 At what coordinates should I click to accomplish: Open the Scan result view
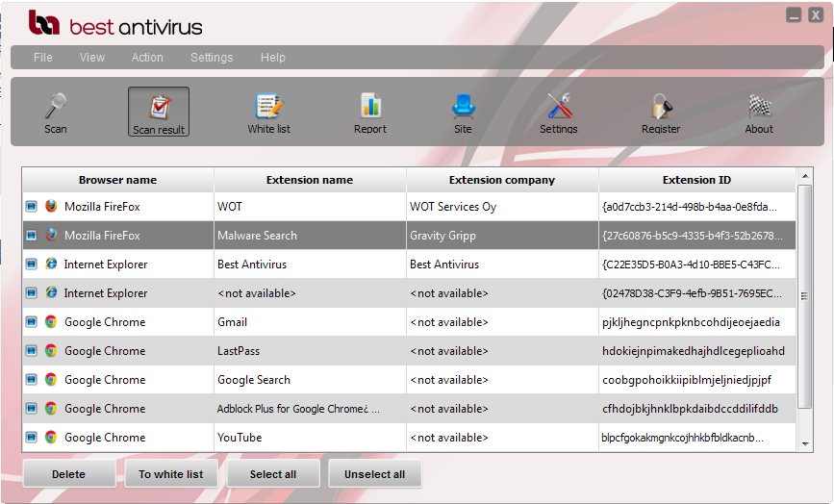(159, 112)
